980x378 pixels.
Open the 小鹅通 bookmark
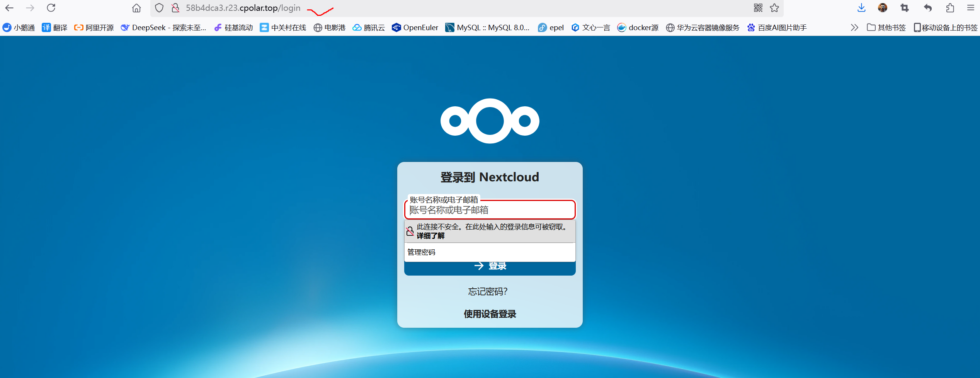[x=19, y=27]
